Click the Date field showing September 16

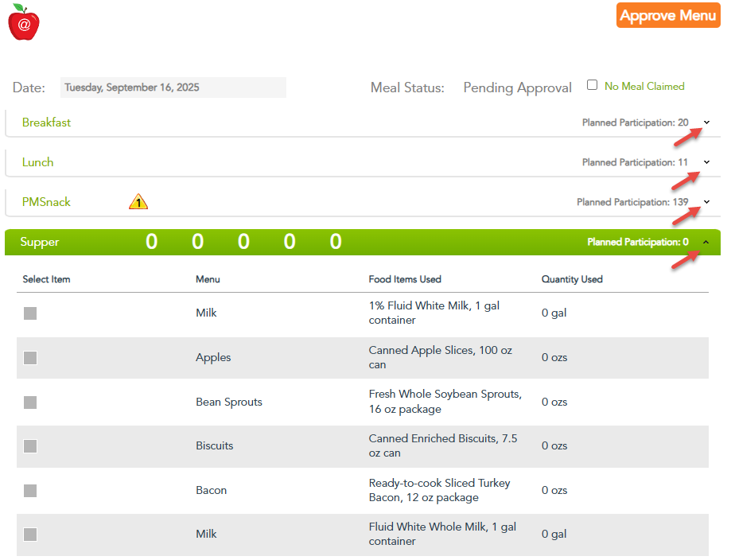pos(173,87)
